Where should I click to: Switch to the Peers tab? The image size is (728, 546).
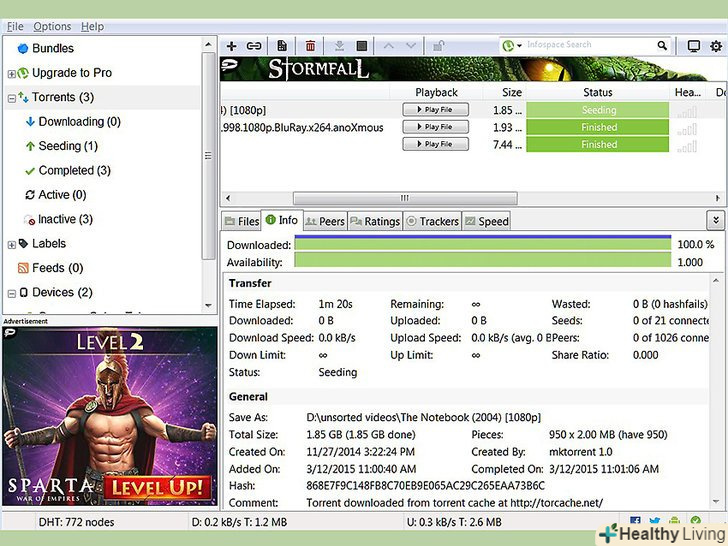click(325, 221)
